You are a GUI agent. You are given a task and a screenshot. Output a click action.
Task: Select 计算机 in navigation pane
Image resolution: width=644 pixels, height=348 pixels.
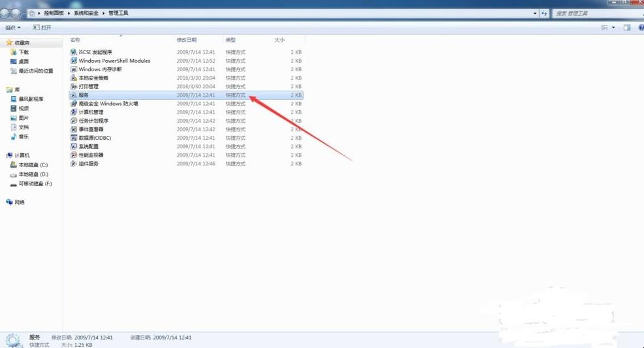click(18, 155)
